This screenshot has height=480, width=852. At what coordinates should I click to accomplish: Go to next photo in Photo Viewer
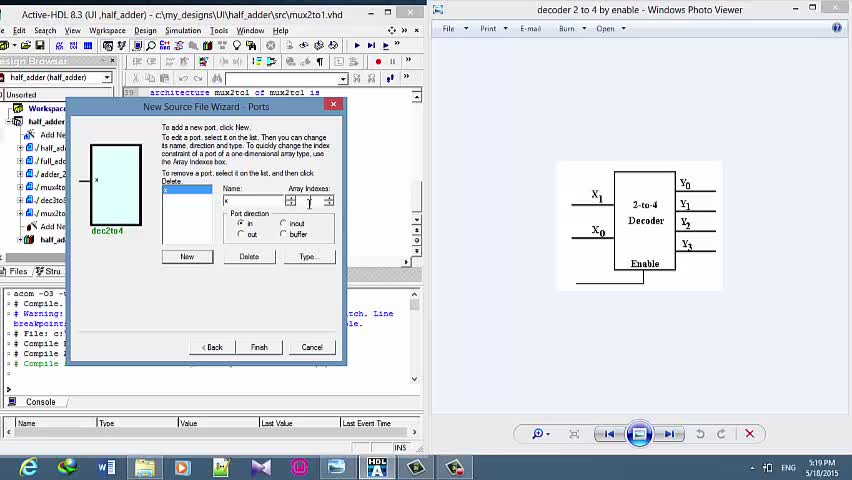tap(669, 434)
